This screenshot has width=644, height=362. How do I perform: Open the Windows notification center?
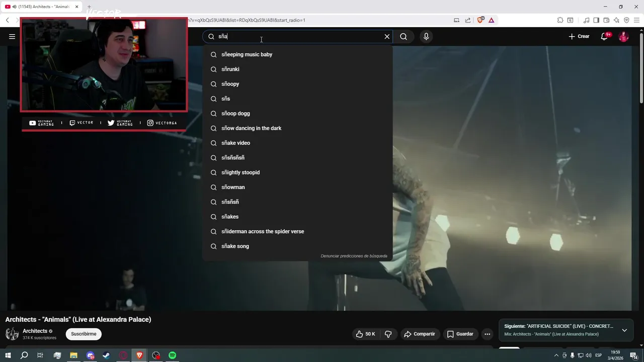click(x=634, y=355)
